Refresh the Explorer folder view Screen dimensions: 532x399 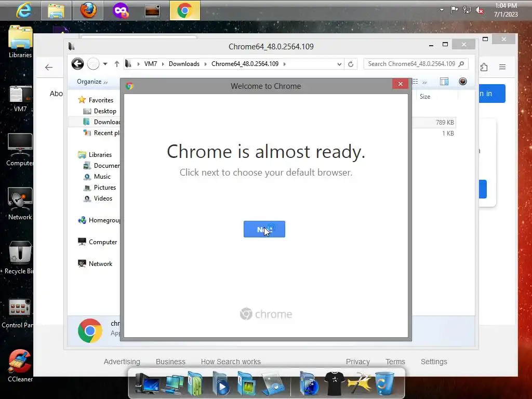coord(351,64)
